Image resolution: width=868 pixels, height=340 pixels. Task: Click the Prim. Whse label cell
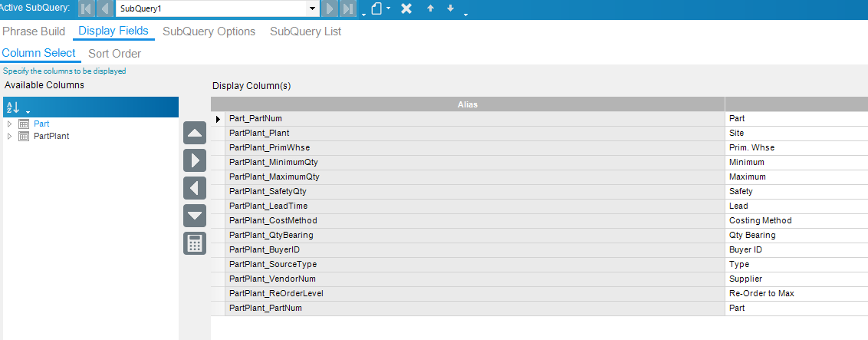[797, 148]
